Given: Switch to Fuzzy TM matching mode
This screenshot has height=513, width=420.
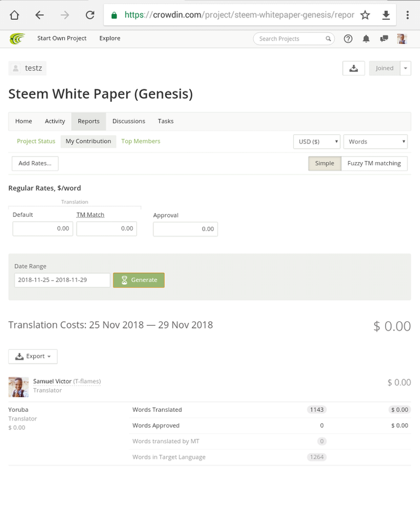Looking at the screenshot, I should coord(374,163).
